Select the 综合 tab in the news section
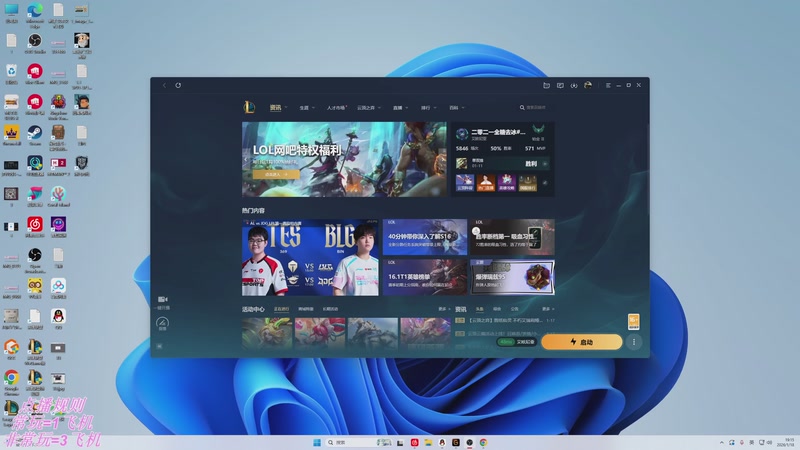800x450 pixels. click(x=497, y=309)
